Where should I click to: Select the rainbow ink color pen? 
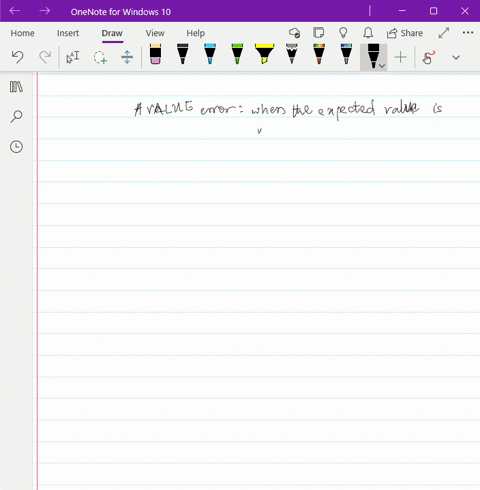(319, 54)
